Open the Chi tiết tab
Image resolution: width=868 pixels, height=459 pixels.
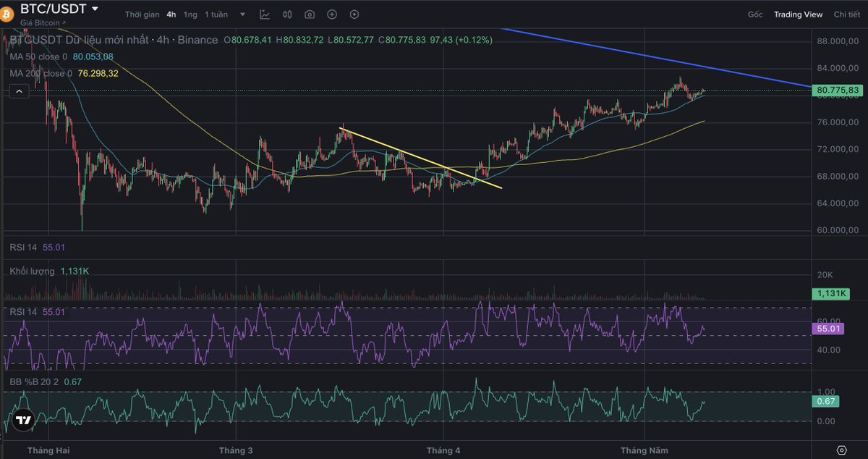[x=846, y=14]
